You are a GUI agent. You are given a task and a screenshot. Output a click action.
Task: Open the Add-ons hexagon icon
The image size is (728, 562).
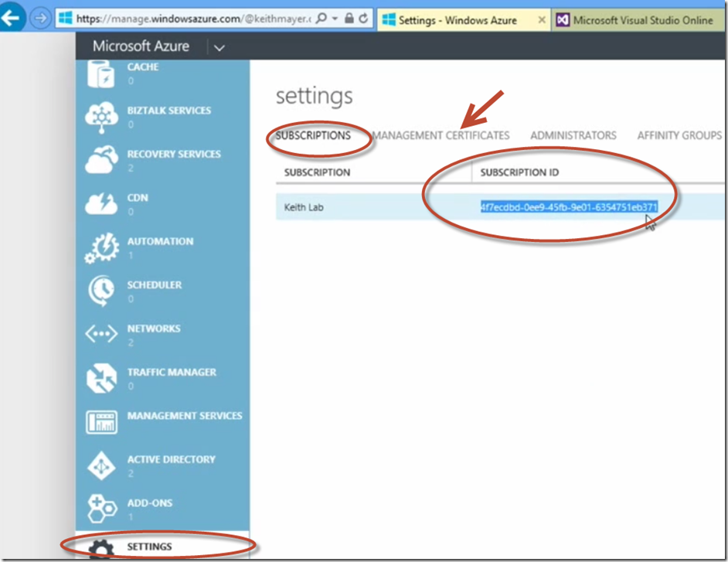[x=101, y=509]
